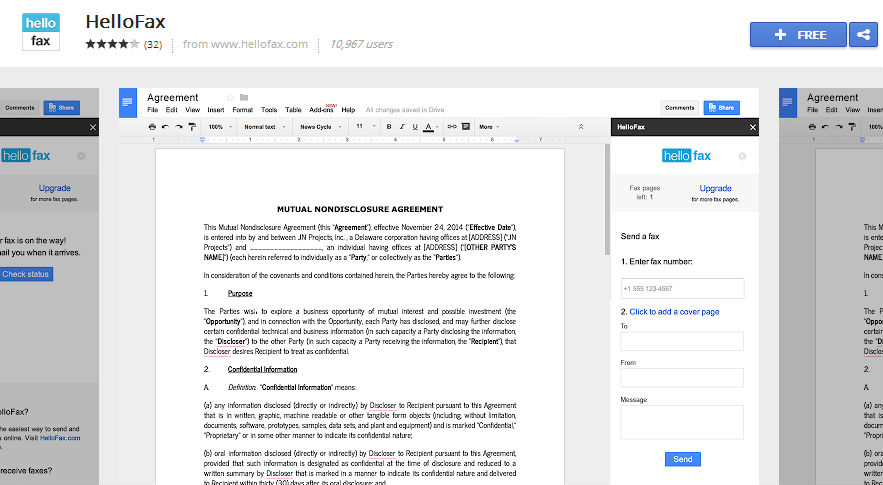Close the dimmed sidebar showing Check status
This screenshot has width=883, height=485.
click(x=93, y=127)
